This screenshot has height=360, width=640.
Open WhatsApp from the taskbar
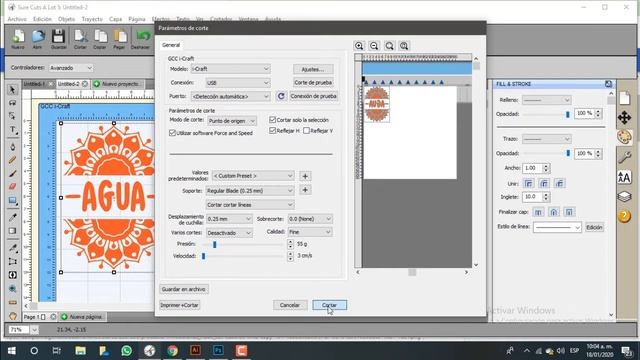(127, 351)
